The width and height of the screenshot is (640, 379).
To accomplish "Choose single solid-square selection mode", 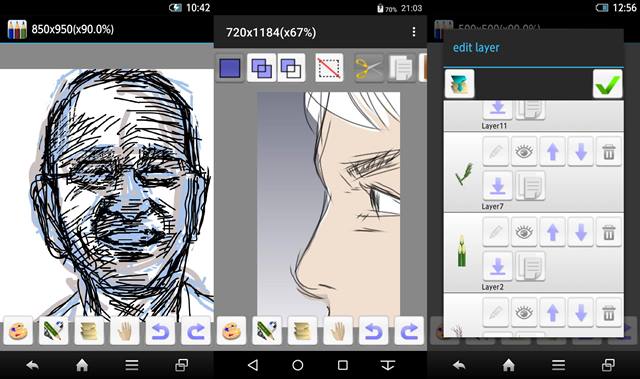I will point(230,68).
